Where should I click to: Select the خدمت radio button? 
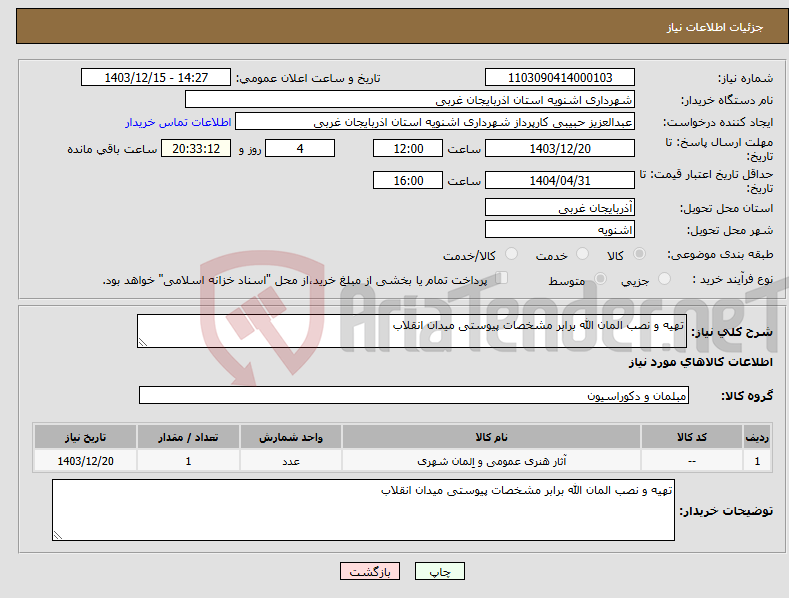pyautogui.click(x=582, y=254)
